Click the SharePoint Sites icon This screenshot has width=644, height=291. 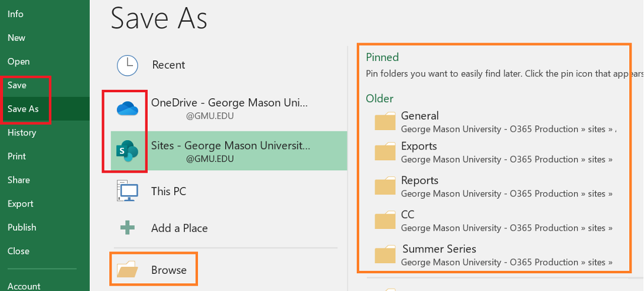click(127, 151)
